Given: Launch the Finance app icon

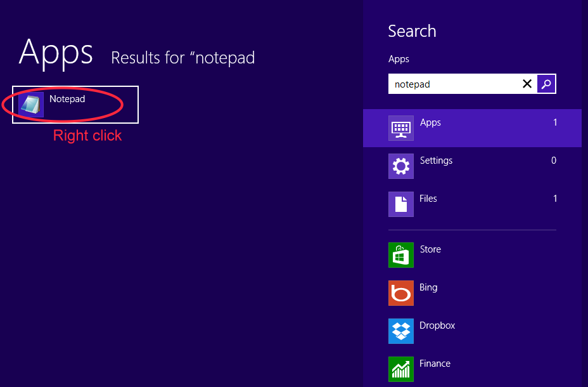Looking at the screenshot, I should click(x=400, y=369).
